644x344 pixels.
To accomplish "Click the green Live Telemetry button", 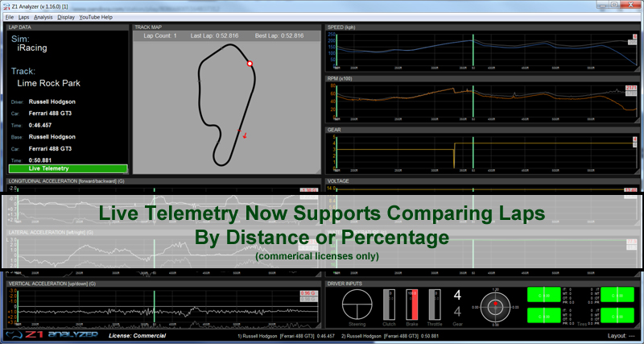I will (x=68, y=168).
